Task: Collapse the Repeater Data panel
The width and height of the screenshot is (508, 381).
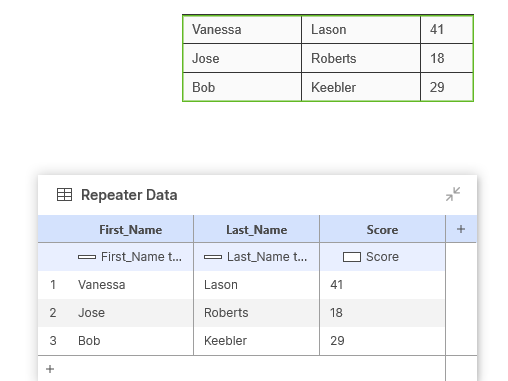Action: point(453,194)
